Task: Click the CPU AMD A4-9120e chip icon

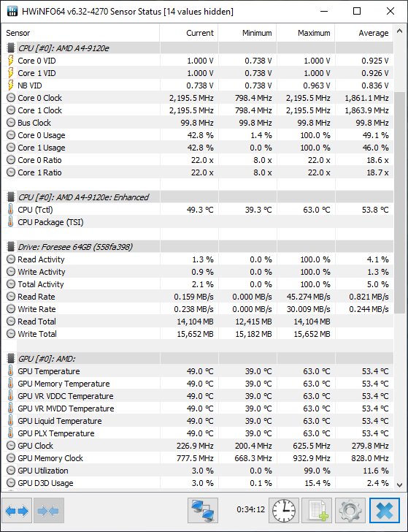Action: 11,47
